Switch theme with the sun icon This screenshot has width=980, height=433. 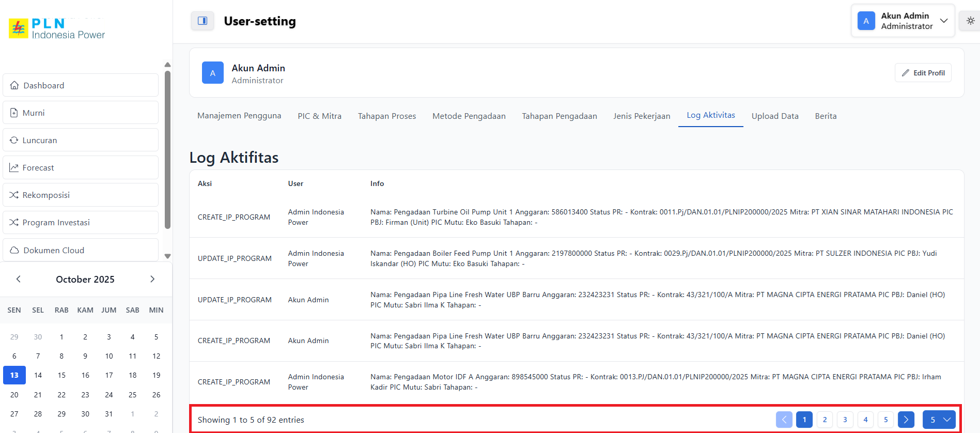tap(970, 21)
